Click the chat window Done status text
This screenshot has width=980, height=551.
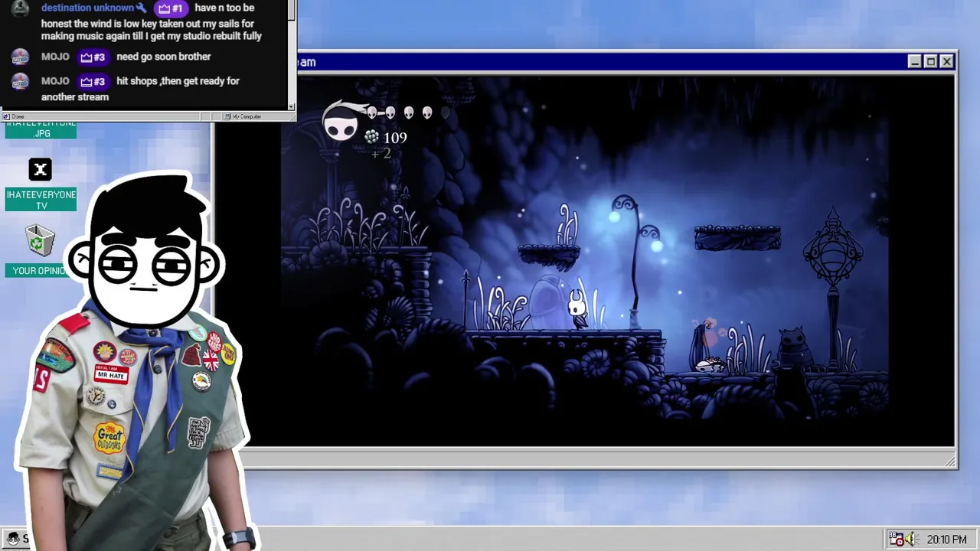click(18, 116)
